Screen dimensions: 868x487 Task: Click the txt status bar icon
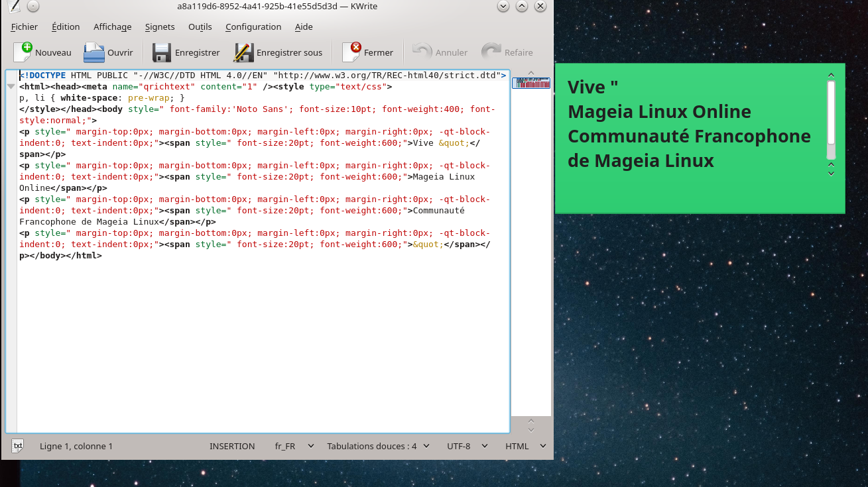(x=18, y=446)
